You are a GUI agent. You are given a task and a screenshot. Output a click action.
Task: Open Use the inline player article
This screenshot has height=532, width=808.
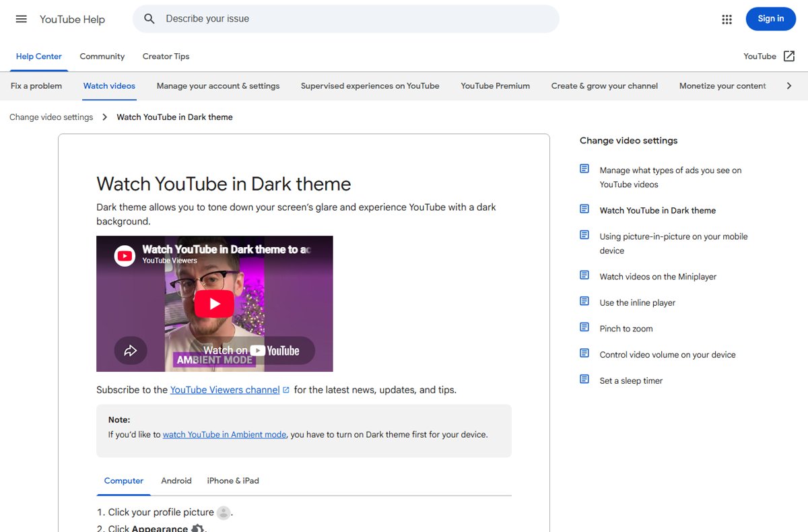click(x=638, y=303)
